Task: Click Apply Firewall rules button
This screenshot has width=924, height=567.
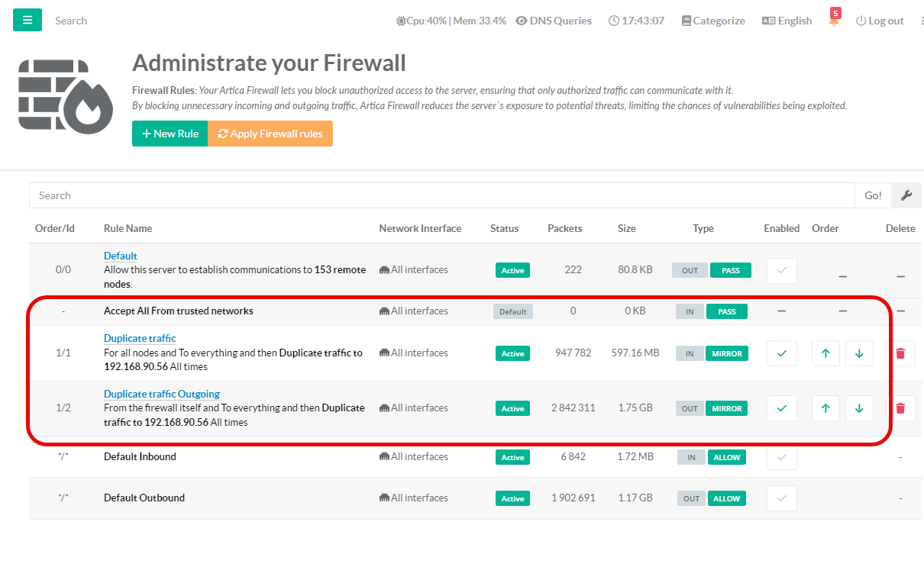Action: [270, 134]
